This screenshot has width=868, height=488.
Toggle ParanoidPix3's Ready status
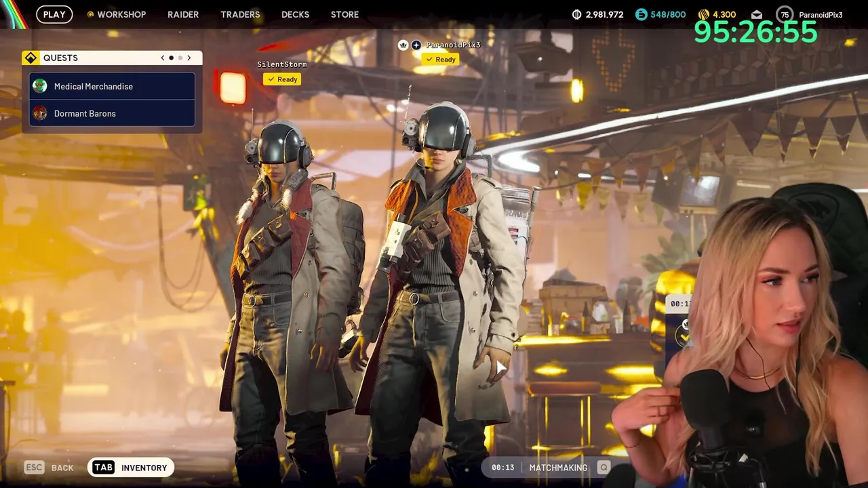pyautogui.click(x=441, y=60)
